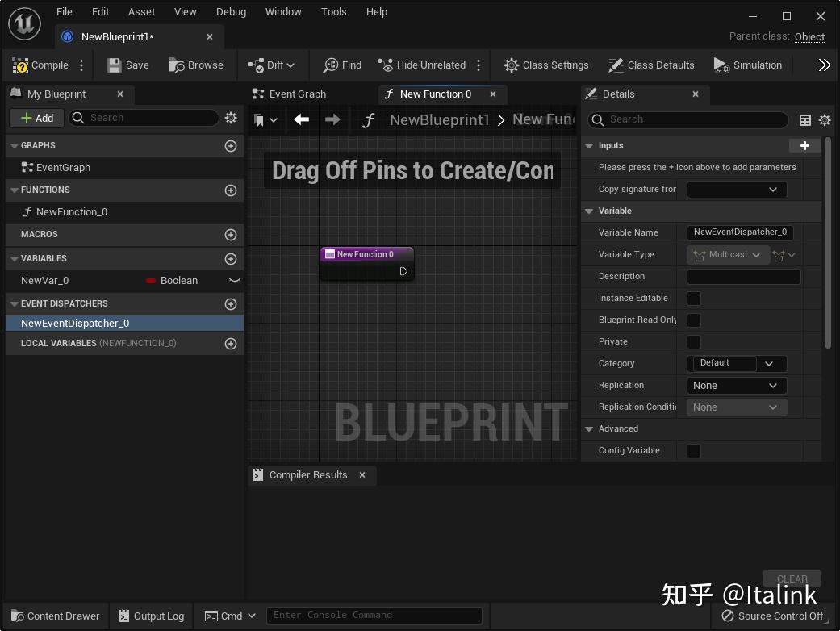Click the red Boolean pin swatch for NewVar_0
Screen dimensions: 840x631
153,280
